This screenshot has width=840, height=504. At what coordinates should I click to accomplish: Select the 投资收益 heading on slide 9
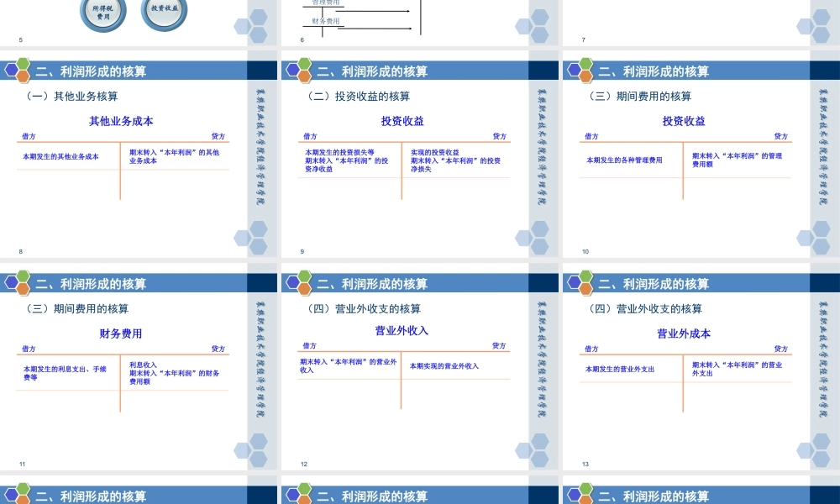pyautogui.click(x=403, y=122)
